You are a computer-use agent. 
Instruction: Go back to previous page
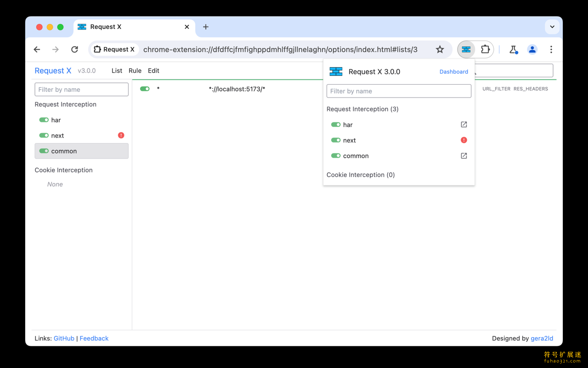(x=37, y=49)
